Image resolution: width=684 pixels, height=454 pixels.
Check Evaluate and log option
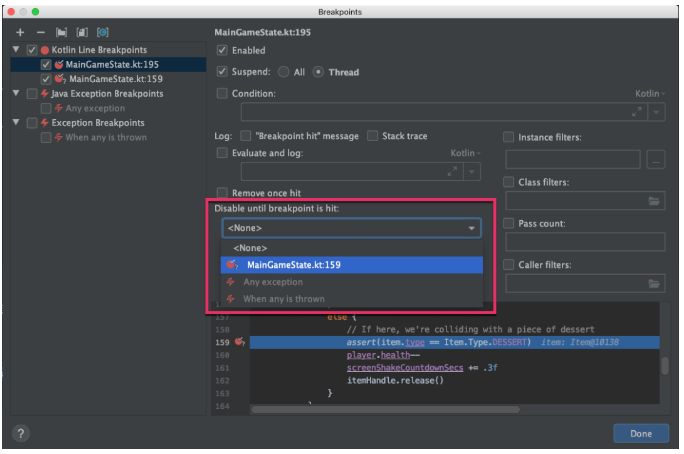point(222,153)
